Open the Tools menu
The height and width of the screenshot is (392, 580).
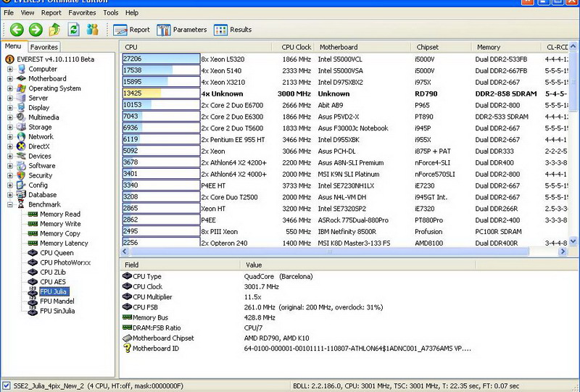(111, 12)
